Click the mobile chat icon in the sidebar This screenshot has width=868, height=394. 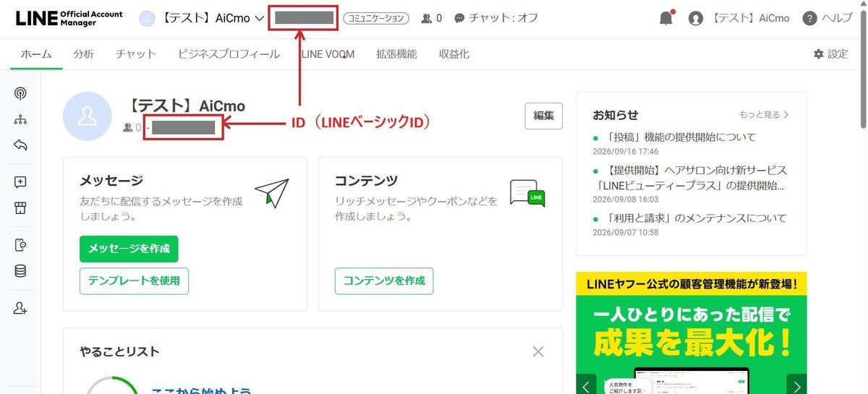pyautogui.click(x=20, y=245)
